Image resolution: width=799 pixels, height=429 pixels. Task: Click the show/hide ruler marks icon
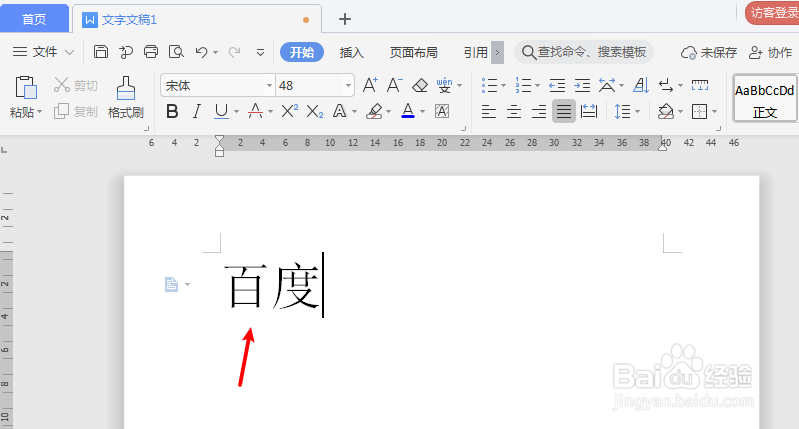700,85
